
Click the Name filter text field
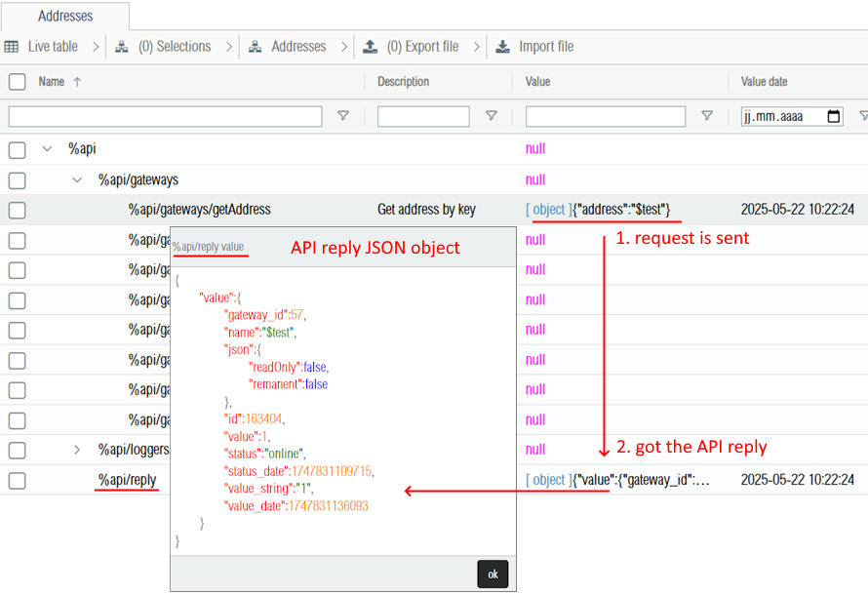point(165,116)
